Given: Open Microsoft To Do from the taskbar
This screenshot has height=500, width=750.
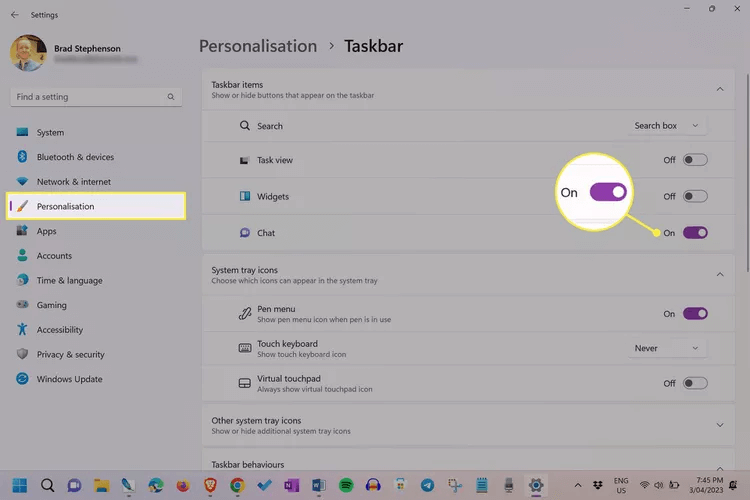Looking at the screenshot, I should pyautogui.click(x=265, y=486).
